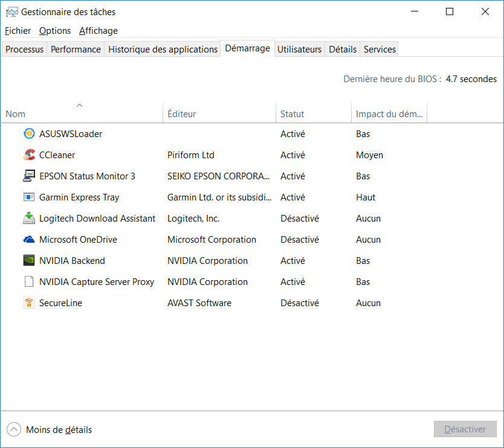This screenshot has width=504, height=448.
Task: Click the Task Manager title bar icon
Action: click(12, 12)
